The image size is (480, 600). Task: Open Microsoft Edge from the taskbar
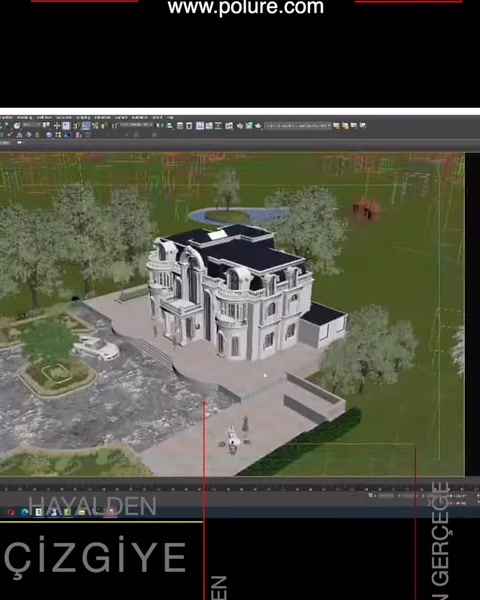pyautogui.click(x=25, y=512)
